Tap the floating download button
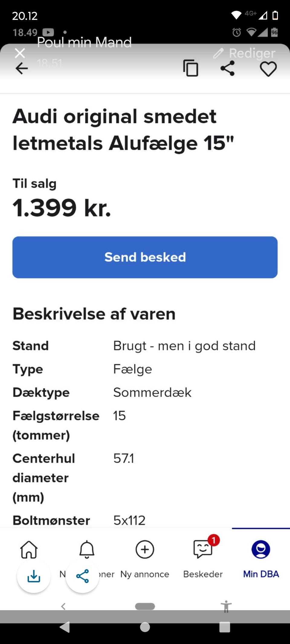Viewport: 290px width, 644px height. 34,576
